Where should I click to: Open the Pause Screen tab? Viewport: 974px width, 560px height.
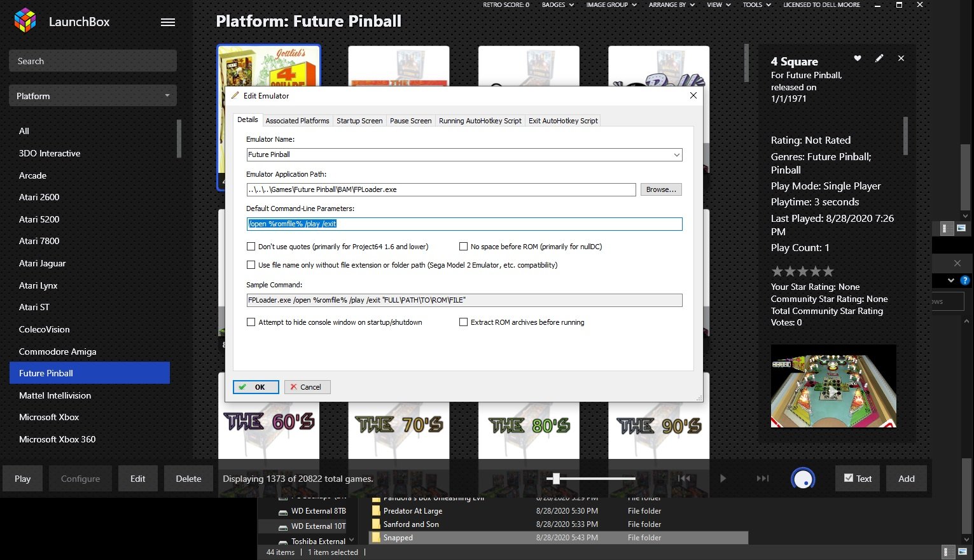[x=410, y=121]
